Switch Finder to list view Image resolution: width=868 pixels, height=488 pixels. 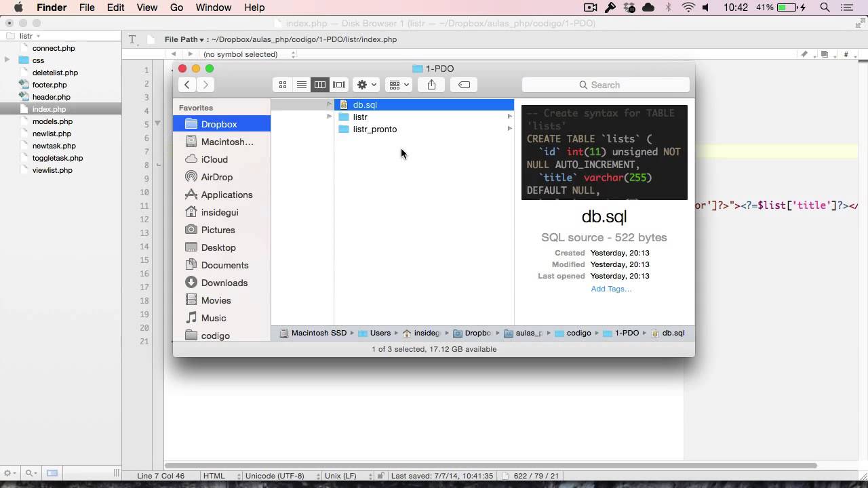302,85
